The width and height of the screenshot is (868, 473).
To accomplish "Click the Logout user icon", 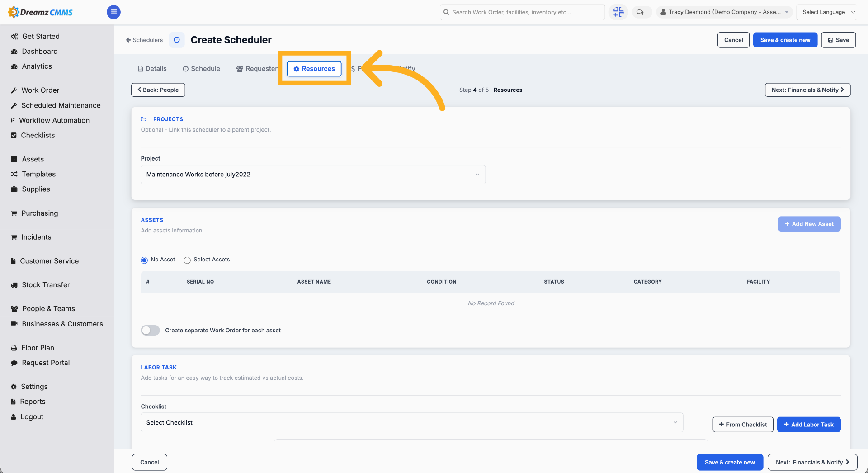I will coord(13,417).
